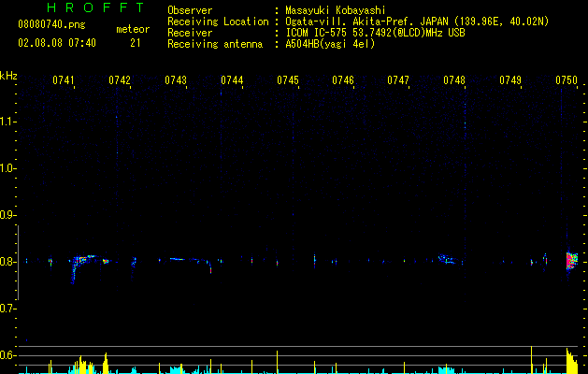The image size is (588, 374).
Task: Click the observer name Masayuki Kobayashi
Action: coord(336,10)
